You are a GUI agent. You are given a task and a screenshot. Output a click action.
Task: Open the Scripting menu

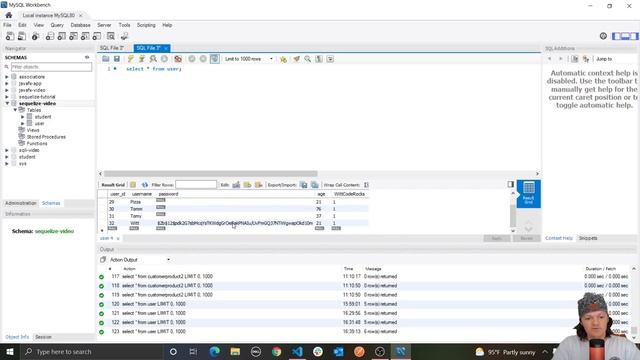[146, 25]
